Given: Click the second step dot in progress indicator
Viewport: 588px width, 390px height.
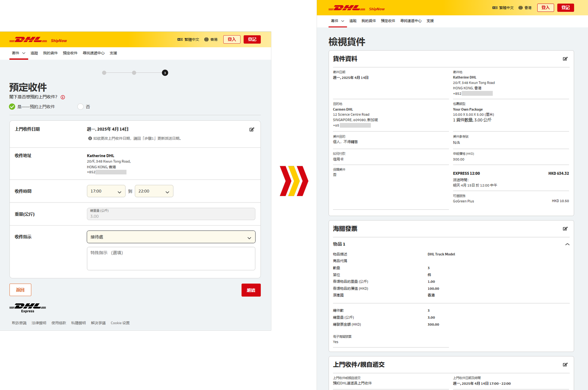Looking at the screenshot, I should tap(134, 73).
